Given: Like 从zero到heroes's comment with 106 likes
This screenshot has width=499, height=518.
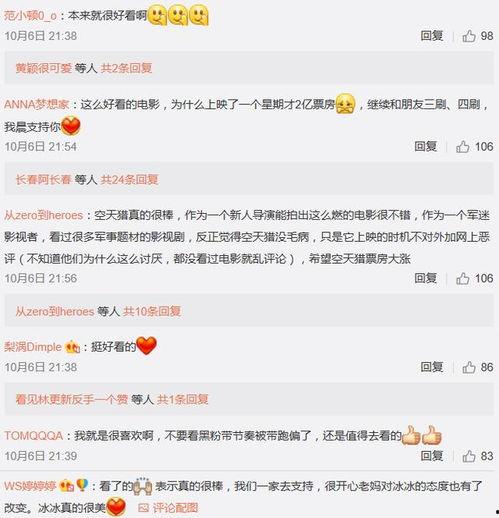Looking at the screenshot, I should point(463,278).
